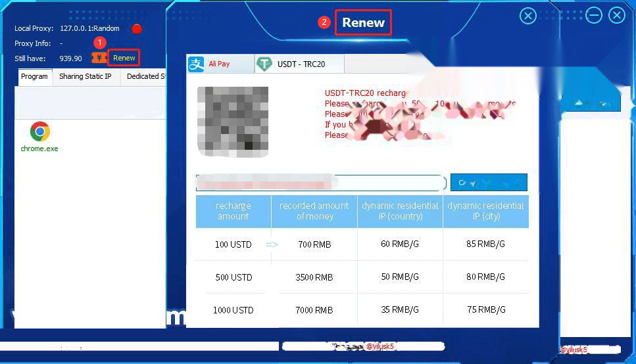
Task: Click the '35 RMB/G' country price cell
Action: (x=400, y=309)
